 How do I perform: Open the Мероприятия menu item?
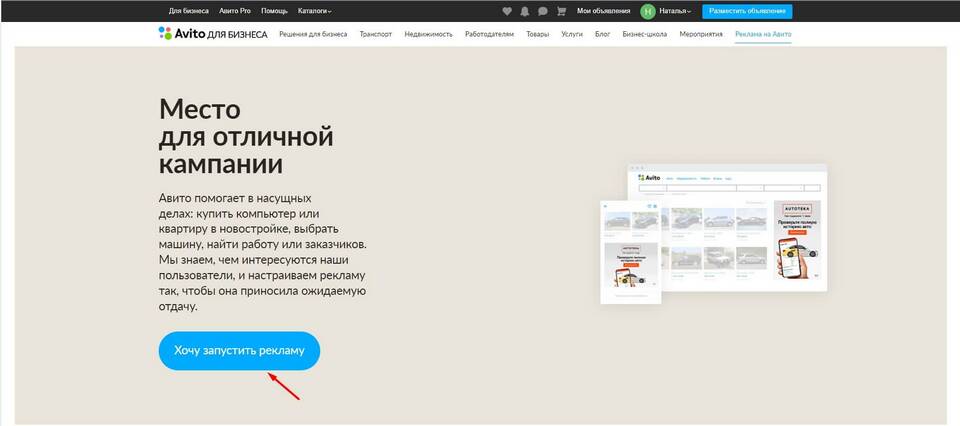click(x=701, y=34)
